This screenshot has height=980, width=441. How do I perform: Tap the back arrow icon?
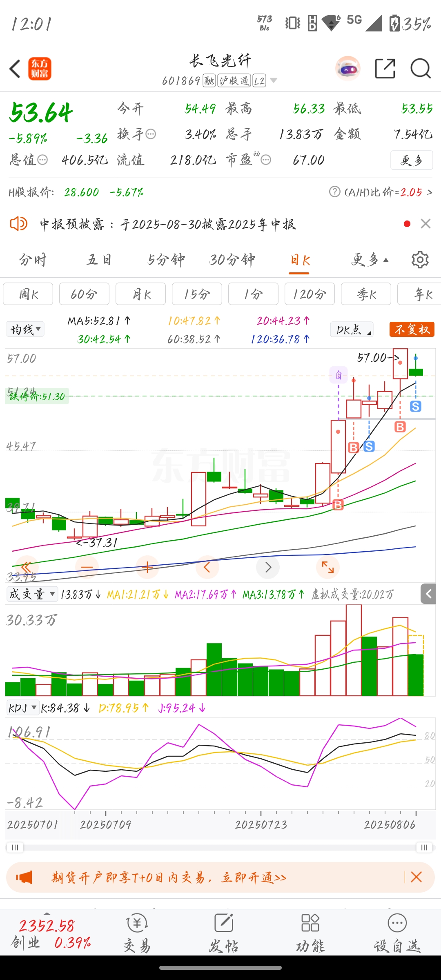[x=15, y=69]
